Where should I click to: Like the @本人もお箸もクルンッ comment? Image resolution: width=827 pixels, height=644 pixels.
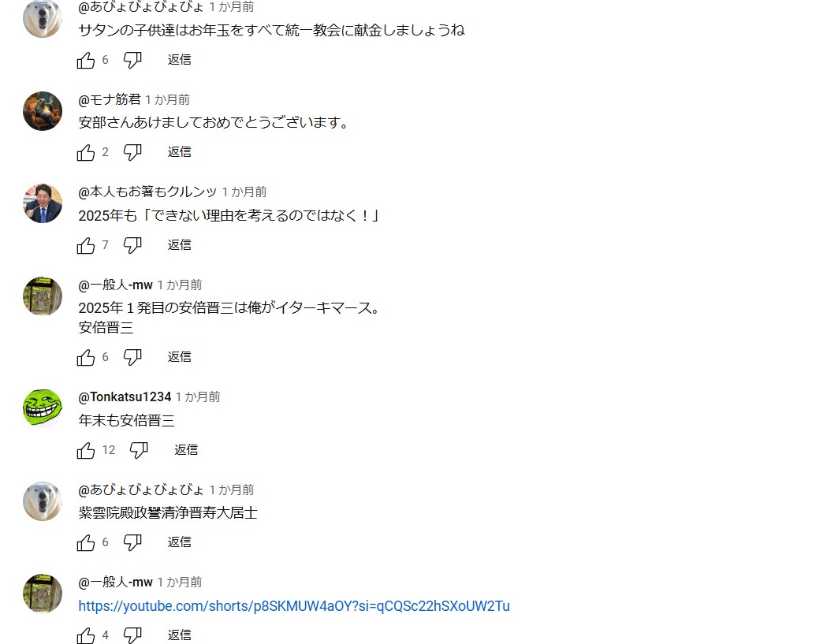pyautogui.click(x=86, y=245)
